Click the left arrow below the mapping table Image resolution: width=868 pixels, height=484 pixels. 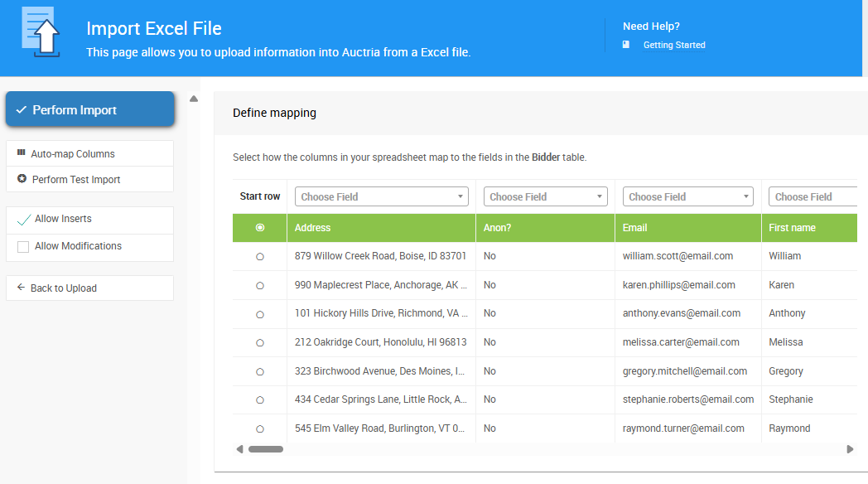[x=239, y=448]
